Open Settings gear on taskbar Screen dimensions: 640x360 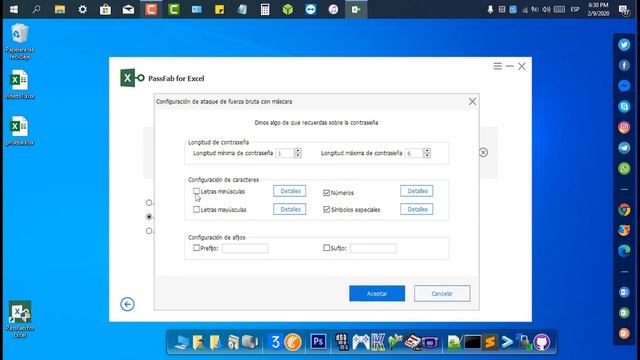(x=82, y=9)
